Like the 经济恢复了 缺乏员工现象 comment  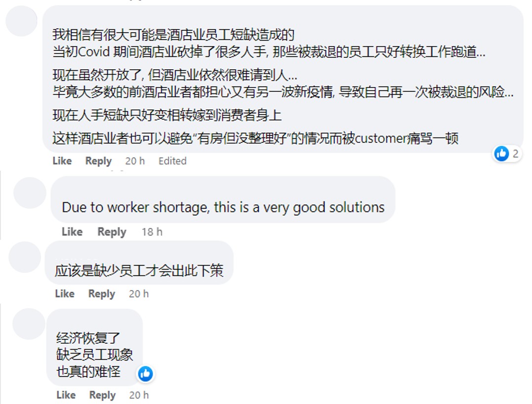coord(66,395)
